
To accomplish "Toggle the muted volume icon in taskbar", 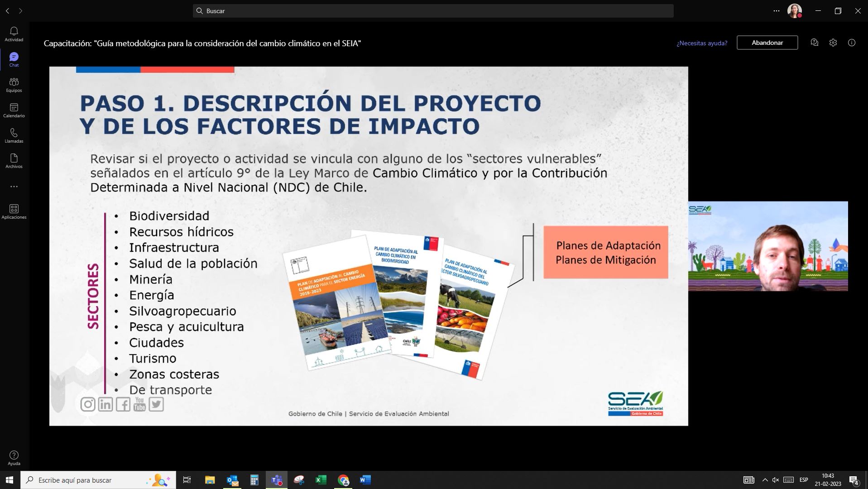I will pos(776,480).
